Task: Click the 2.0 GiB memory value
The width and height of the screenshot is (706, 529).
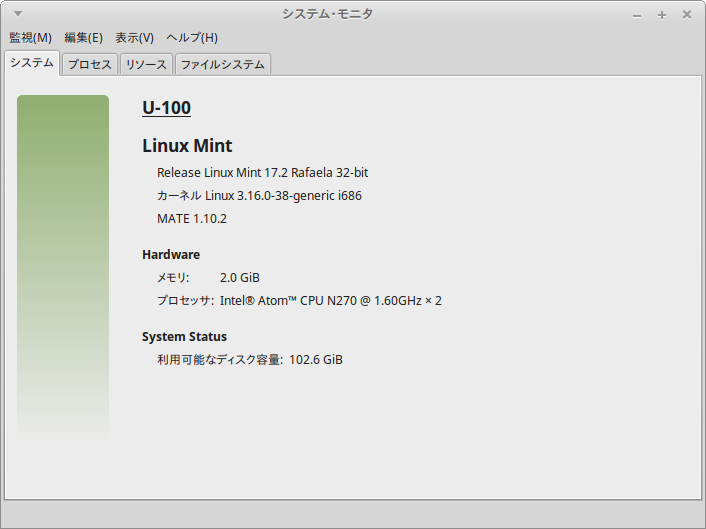Action: point(240,277)
